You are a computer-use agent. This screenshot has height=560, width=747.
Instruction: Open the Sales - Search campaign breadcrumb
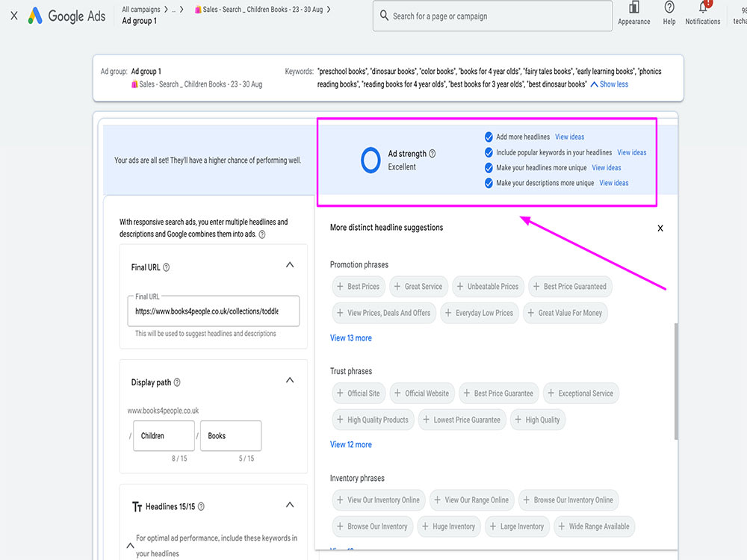[258, 10]
